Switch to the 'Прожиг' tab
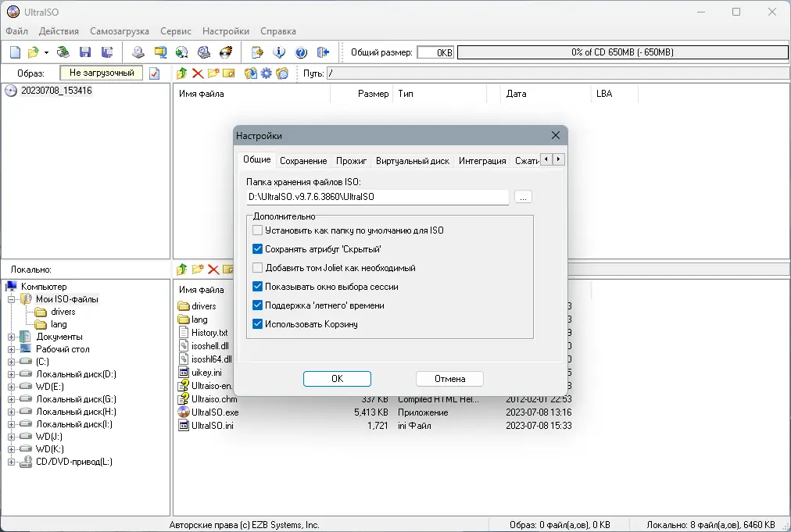791x532 pixels. pos(351,161)
